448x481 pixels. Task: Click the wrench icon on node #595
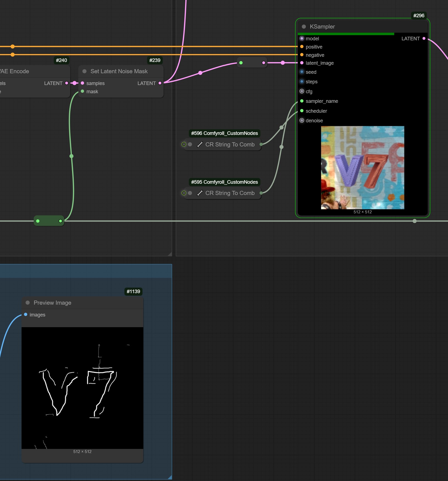click(x=200, y=193)
